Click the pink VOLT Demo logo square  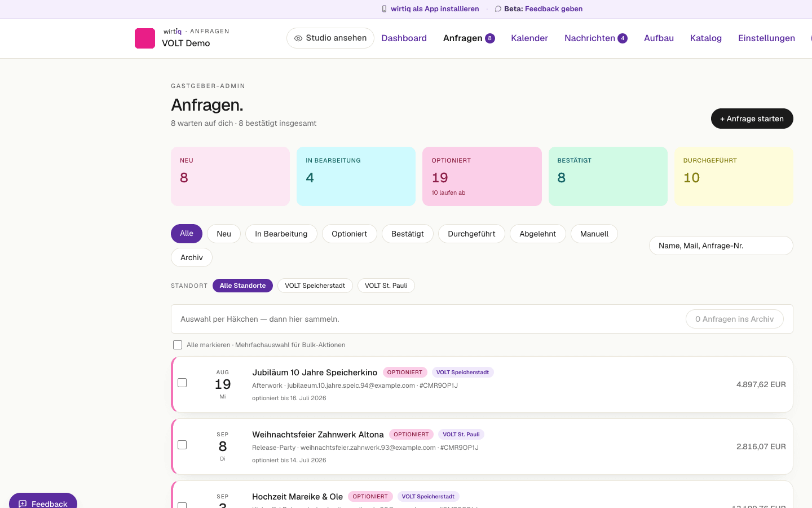pos(145,38)
